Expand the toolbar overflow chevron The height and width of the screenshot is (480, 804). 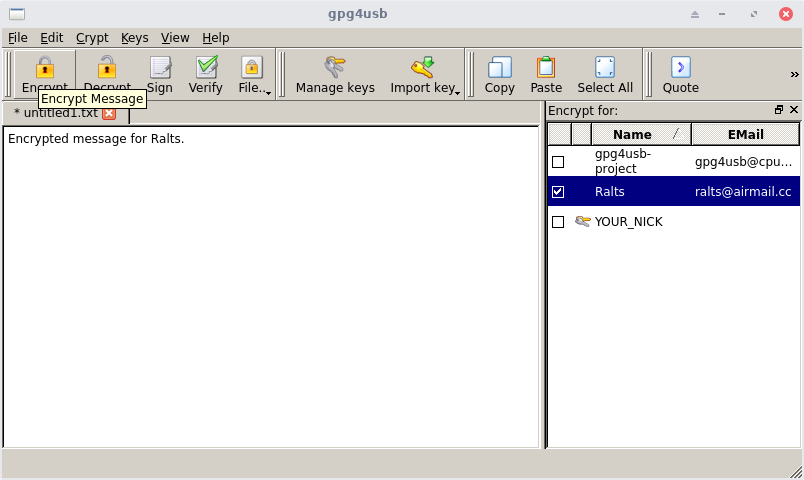[794, 74]
